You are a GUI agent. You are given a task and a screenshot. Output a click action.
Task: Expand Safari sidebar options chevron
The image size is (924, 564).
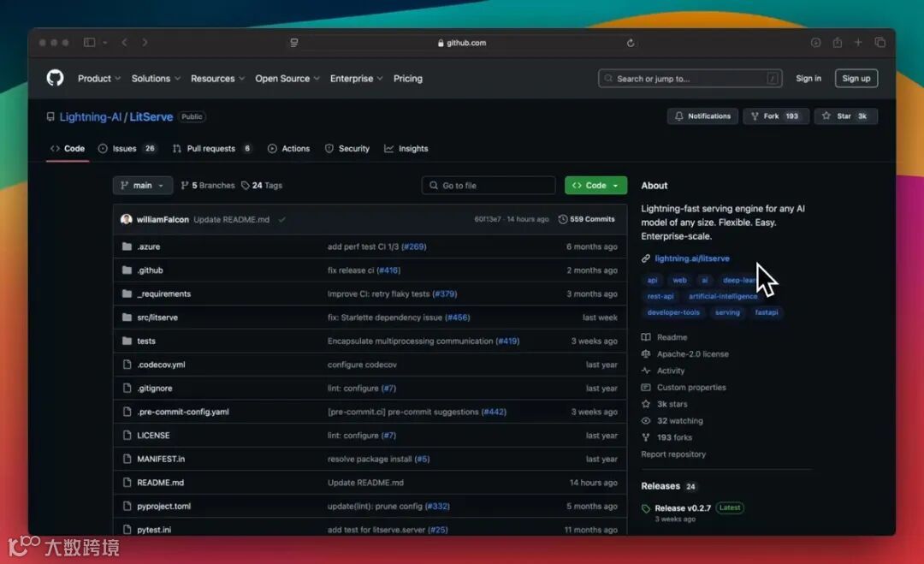105,43
